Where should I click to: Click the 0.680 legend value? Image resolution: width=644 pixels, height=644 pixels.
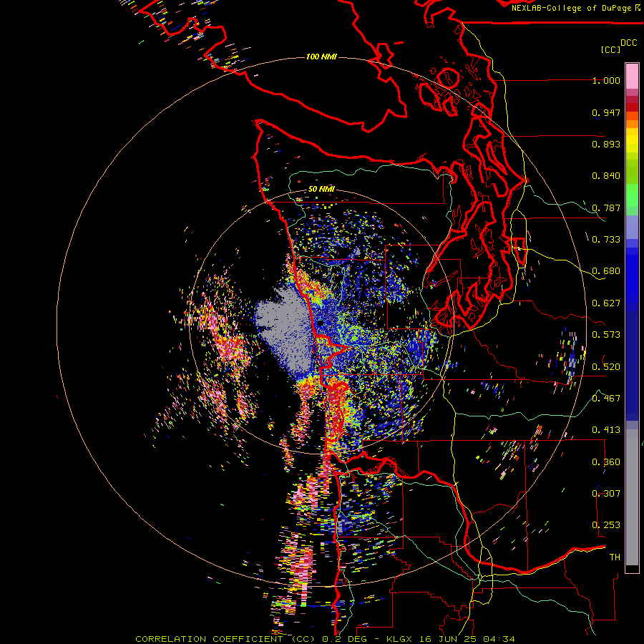[x=606, y=271]
